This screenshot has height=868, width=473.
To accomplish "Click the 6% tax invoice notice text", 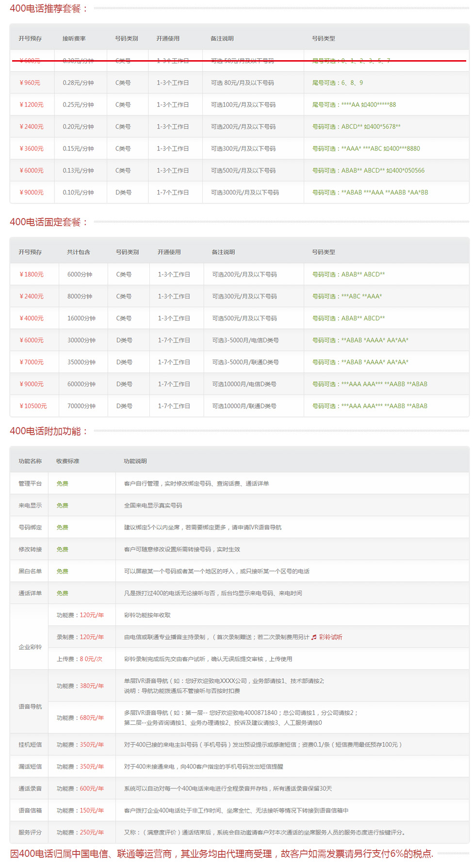I will [221, 854].
